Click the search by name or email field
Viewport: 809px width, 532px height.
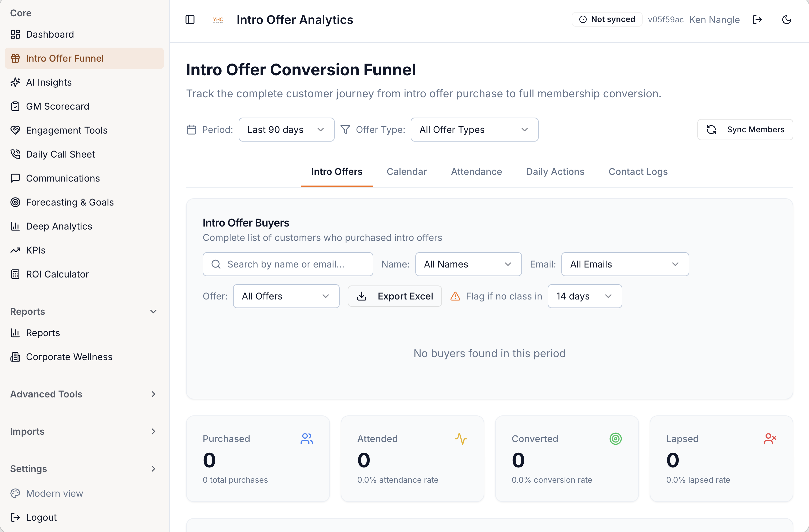pyautogui.click(x=288, y=264)
